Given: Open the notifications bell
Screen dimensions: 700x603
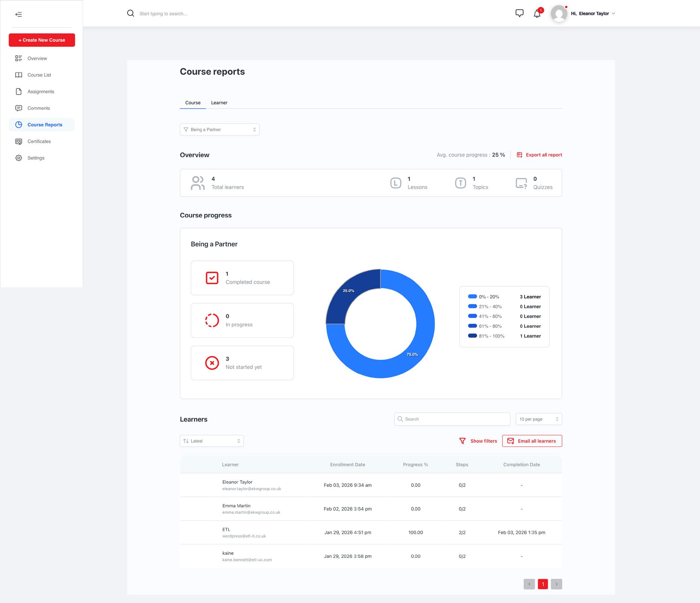Looking at the screenshot, I should pos(537,14).
